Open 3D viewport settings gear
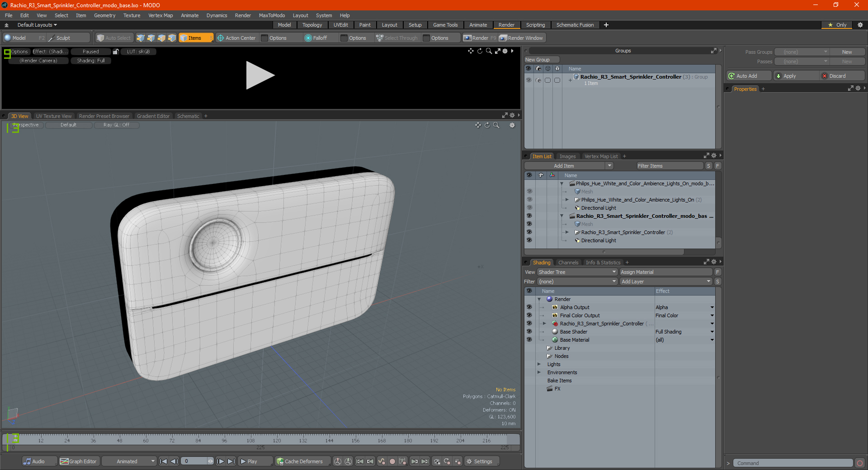 pos(512,125)
